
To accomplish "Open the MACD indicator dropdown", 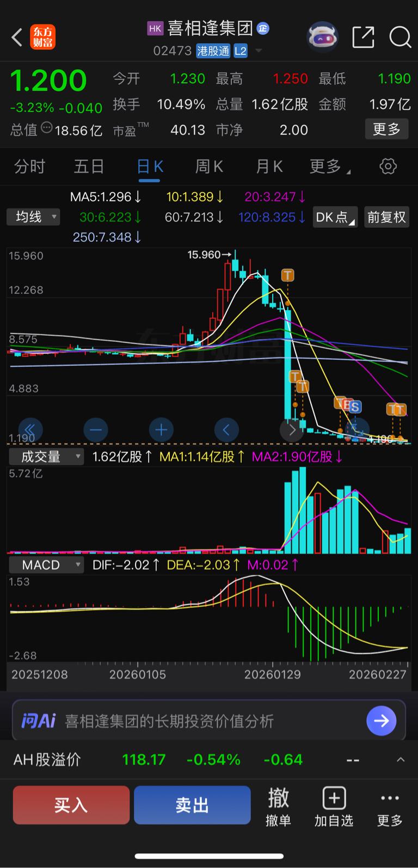I will point(46,565).
